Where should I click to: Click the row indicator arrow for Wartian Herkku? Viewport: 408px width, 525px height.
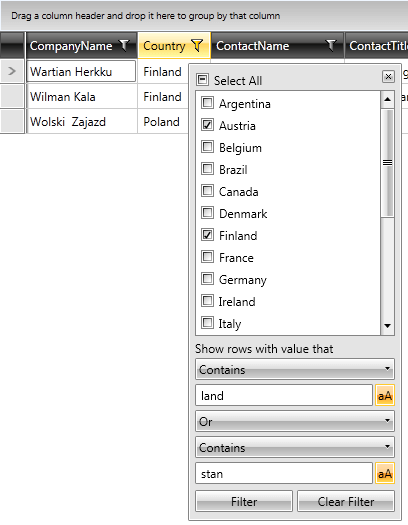12,71
